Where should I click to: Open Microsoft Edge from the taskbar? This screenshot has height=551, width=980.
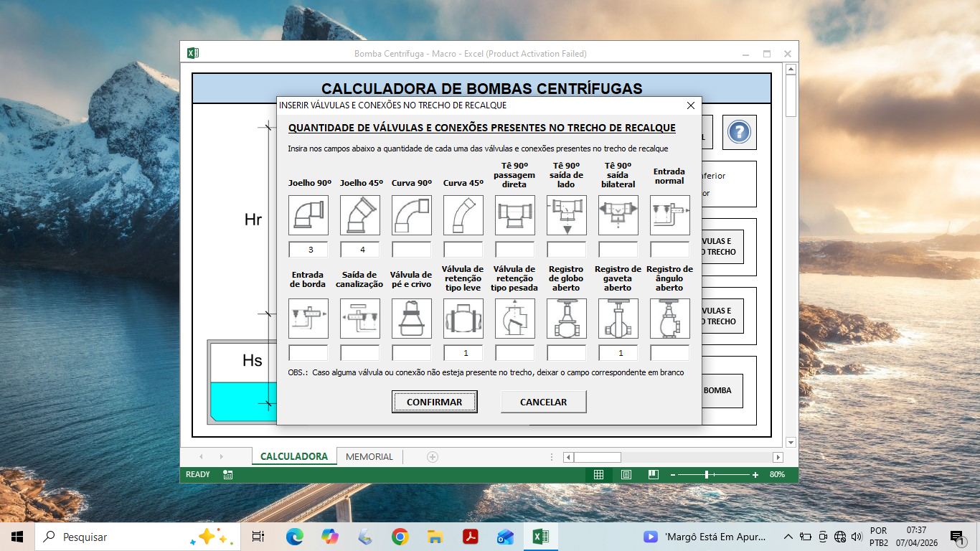click(294, 537)
